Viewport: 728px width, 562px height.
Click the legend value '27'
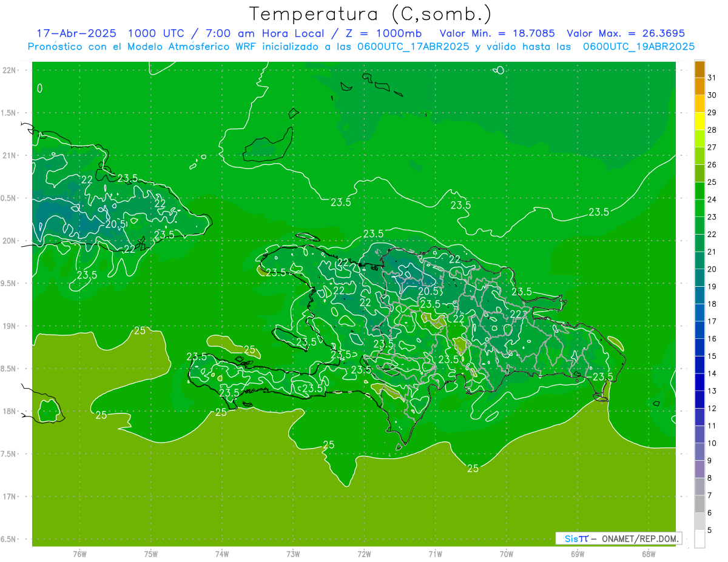(x=712, y=147)
